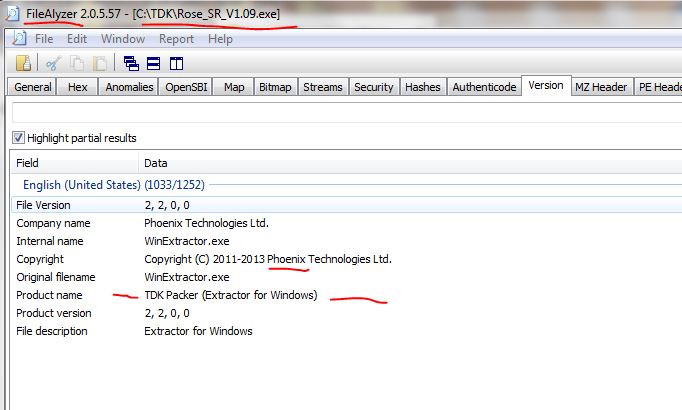Switch to the PE Header tab

659,87
